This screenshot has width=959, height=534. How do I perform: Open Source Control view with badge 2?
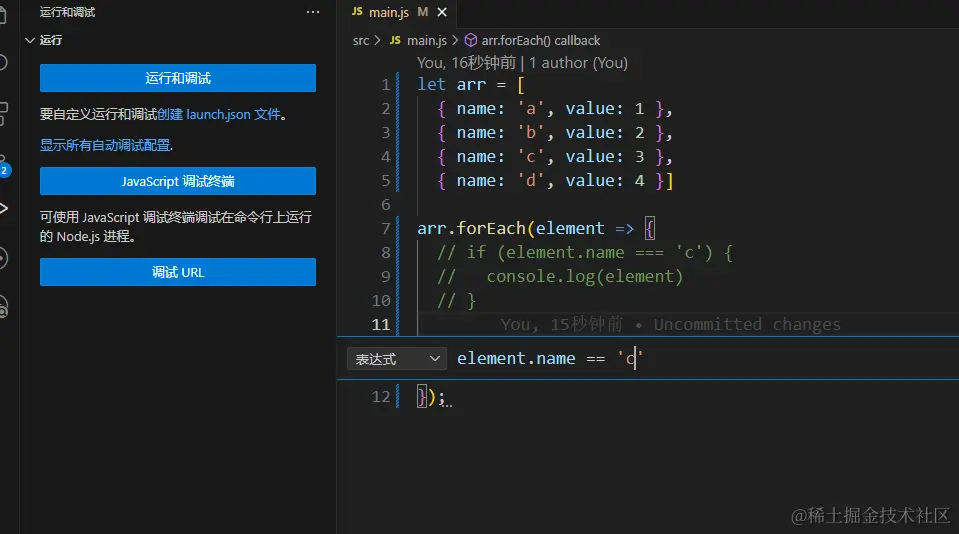[4, 165]
